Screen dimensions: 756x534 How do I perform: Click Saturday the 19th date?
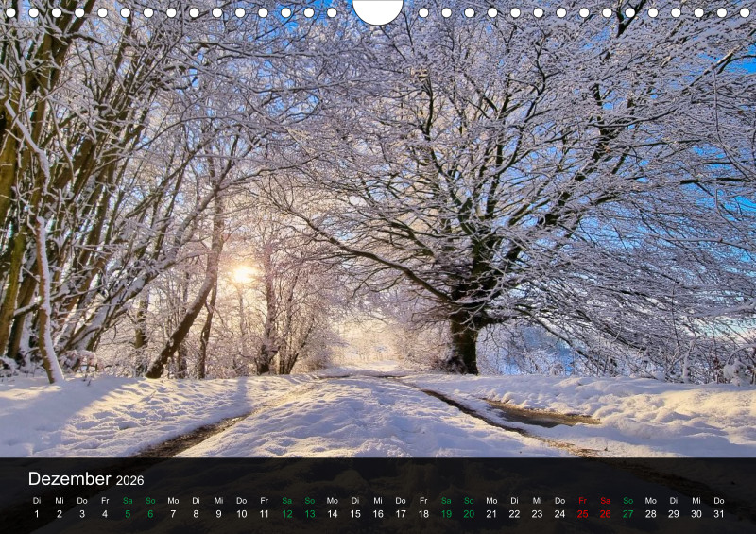coord(446,514)
